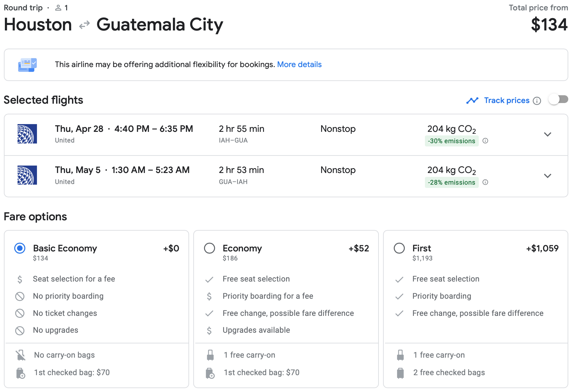The height and width of the screenshot is (392, 578).
Task: Select the Economy fare radio button
Action: (x=210, y=248)
